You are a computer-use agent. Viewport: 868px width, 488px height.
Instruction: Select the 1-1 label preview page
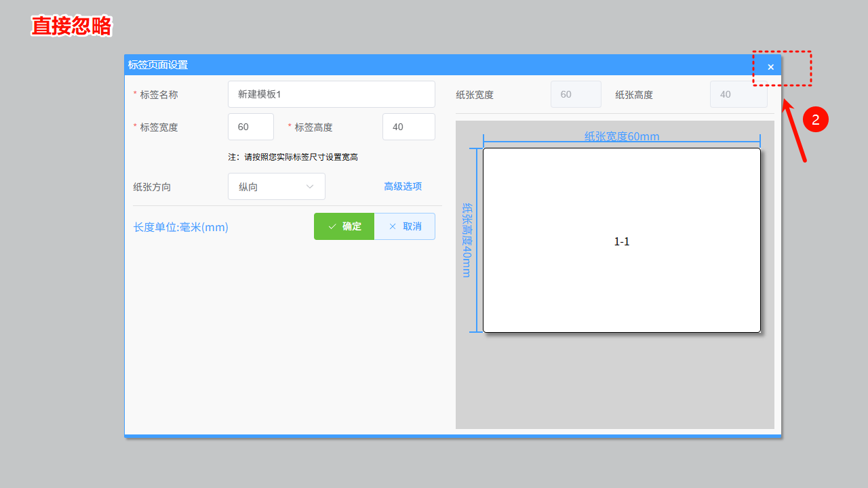[x=622, y=241]
